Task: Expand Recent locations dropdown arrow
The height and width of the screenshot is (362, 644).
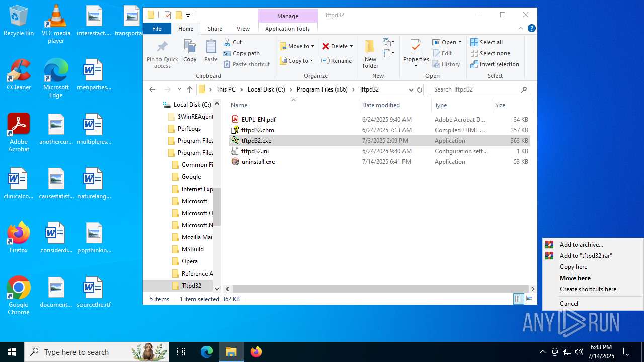Action: (x=179, y=89)
